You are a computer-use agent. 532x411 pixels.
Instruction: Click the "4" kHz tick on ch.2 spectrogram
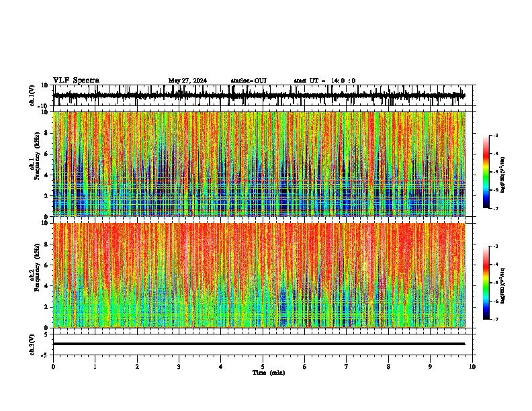[46, 286]
